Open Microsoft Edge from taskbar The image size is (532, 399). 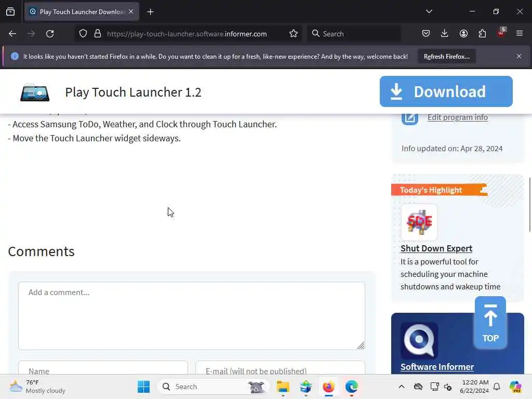point(352,387)
